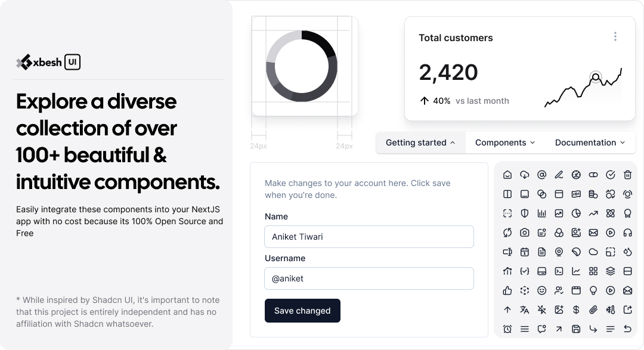Click the shield icon
644x350 pixels.
click(x=525, y=213)
